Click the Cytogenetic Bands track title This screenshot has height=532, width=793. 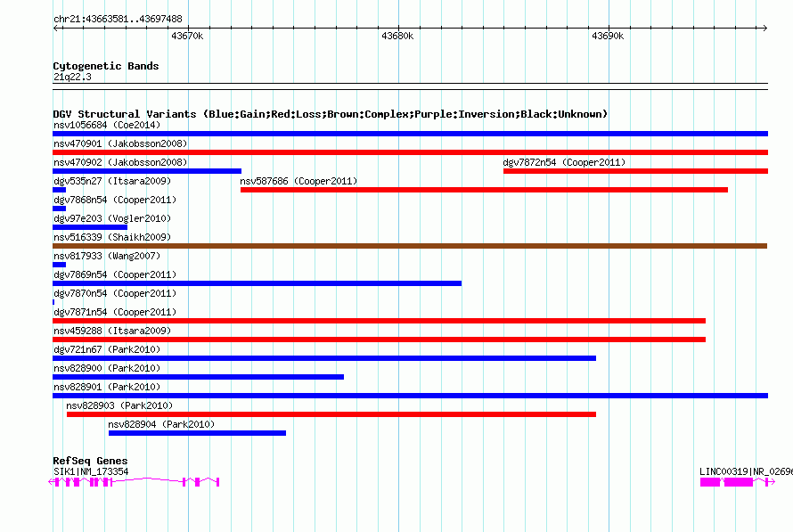click(x=106, y=66)
